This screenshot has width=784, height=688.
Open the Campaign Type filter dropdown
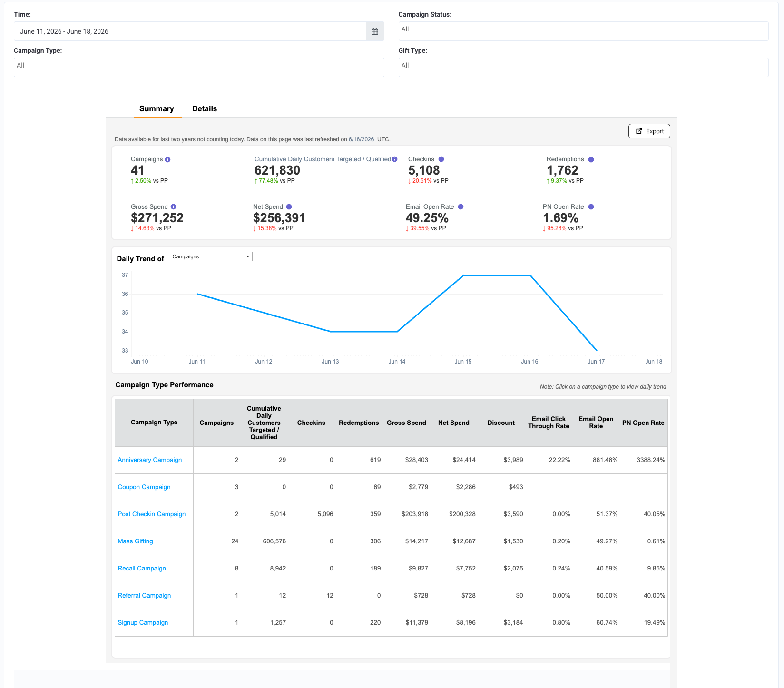(x=199, y=67)
